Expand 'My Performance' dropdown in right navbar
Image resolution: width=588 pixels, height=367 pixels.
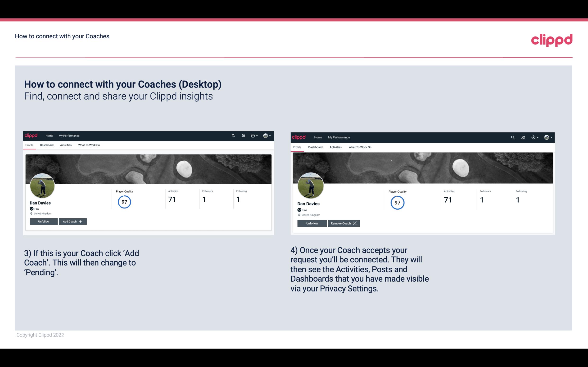click(x=339, y=137)
